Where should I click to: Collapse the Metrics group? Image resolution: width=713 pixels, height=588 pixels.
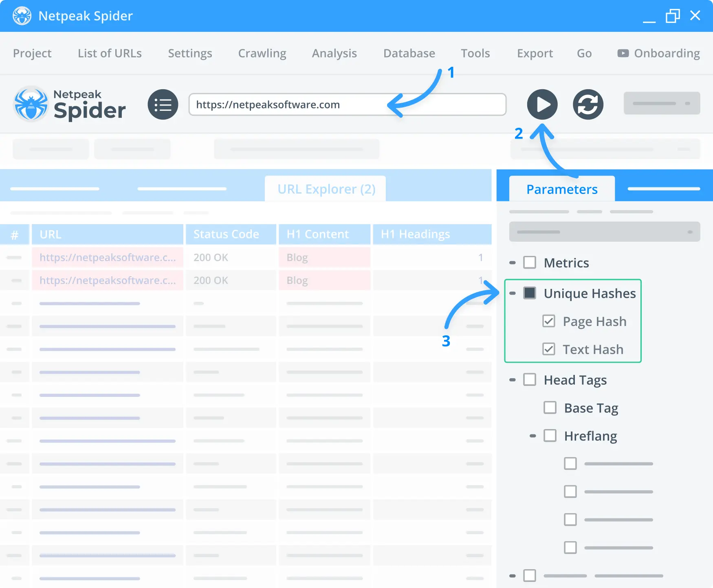[513, 263]
